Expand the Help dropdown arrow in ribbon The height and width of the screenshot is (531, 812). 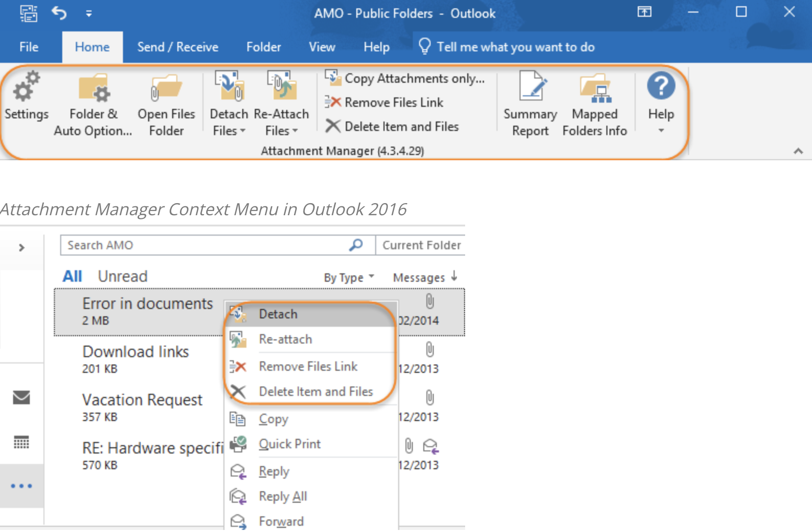661,130
